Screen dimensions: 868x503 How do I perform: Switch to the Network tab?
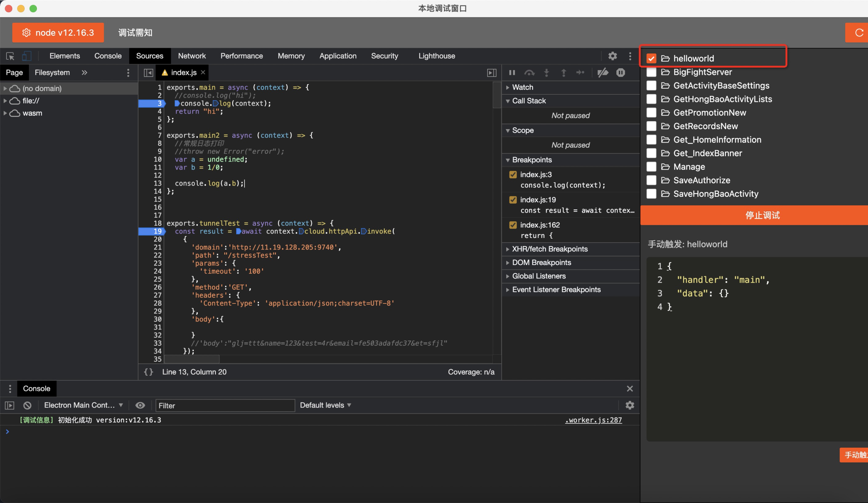click(x=192, y=56)
